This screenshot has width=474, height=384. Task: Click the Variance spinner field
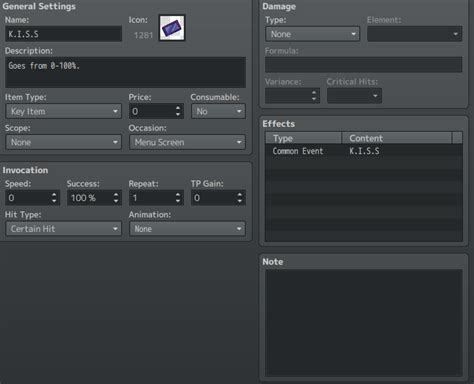[x=292, y=96]
